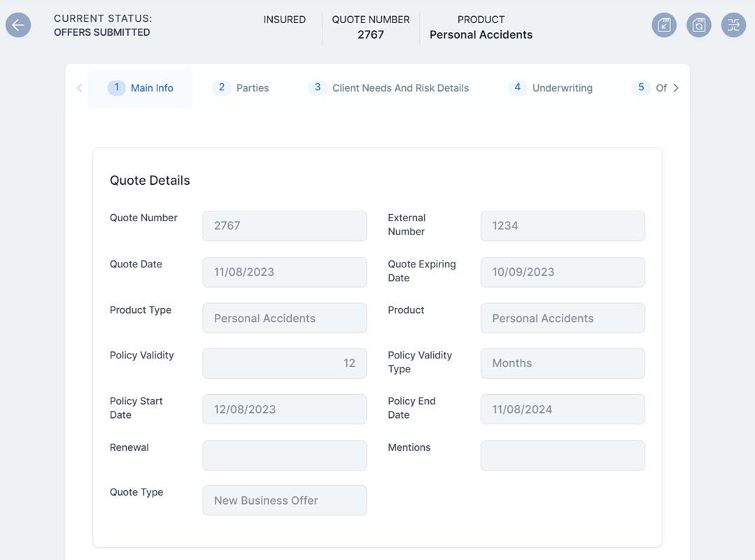Screen dimensions: 755x560
Task: Click the save card icon with diagonal arrow
Action: 664,25
